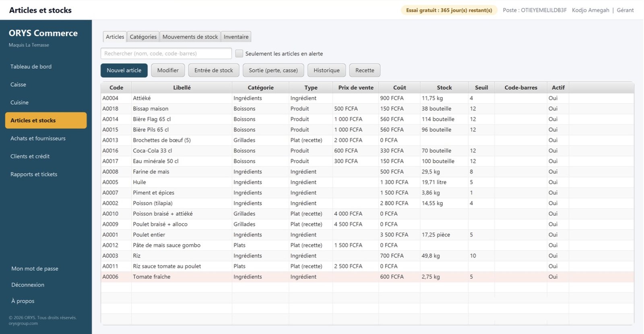Image resolution: width=644 pixels, height=334 pixels.
Task: Select Bière Flag 65 cl row
Action: (367, 119)
